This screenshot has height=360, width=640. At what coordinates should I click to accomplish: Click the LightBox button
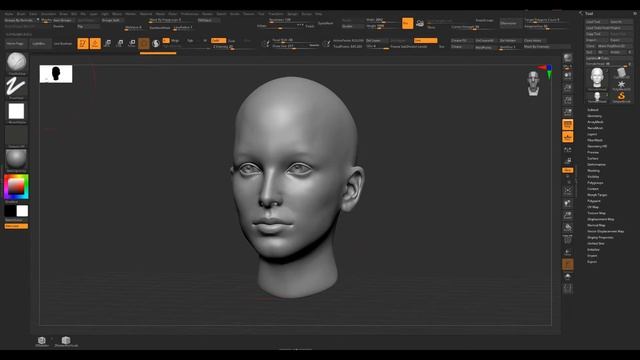[39, 43]
